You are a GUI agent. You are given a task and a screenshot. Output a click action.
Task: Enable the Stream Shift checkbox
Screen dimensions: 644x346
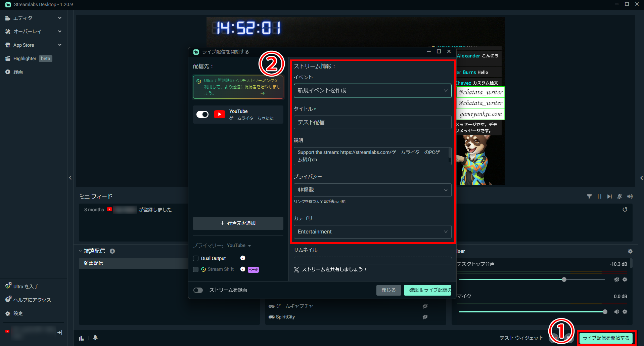click(x=196, y=269)
